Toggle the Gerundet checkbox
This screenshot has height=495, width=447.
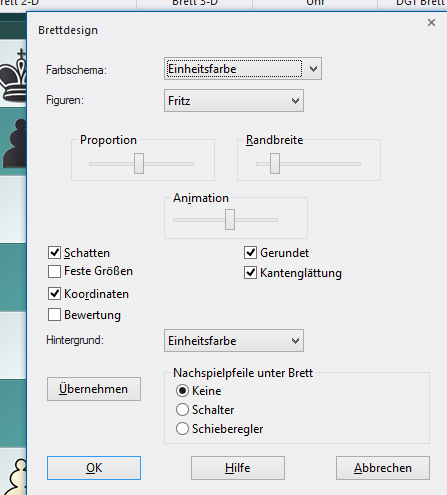pyautogui.click(x=250, y=253)
